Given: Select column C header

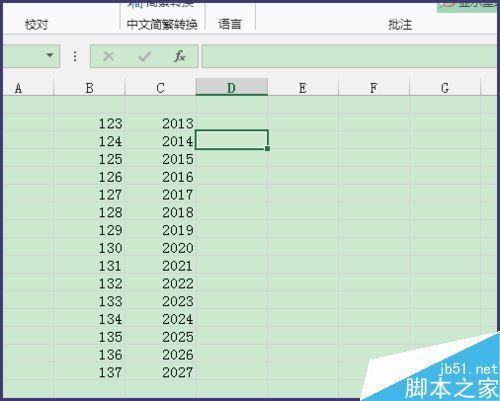Looking at the screenshot, I should [160, 88].
